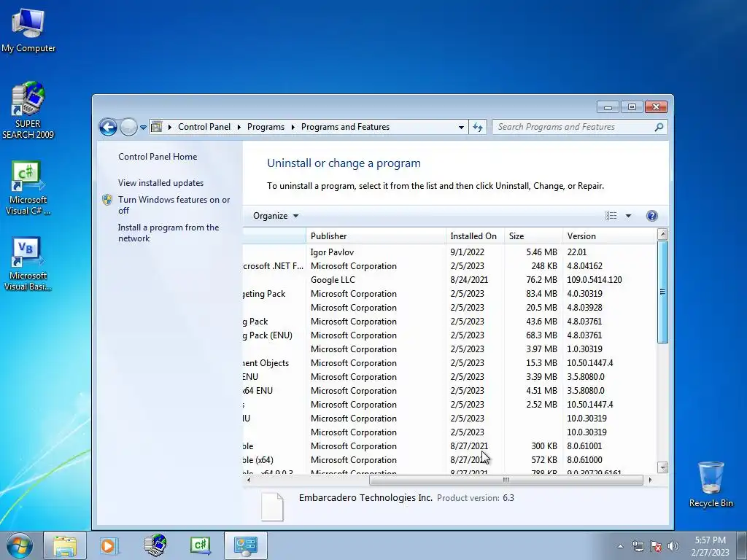Click the blue Help icon

(651, 216)
